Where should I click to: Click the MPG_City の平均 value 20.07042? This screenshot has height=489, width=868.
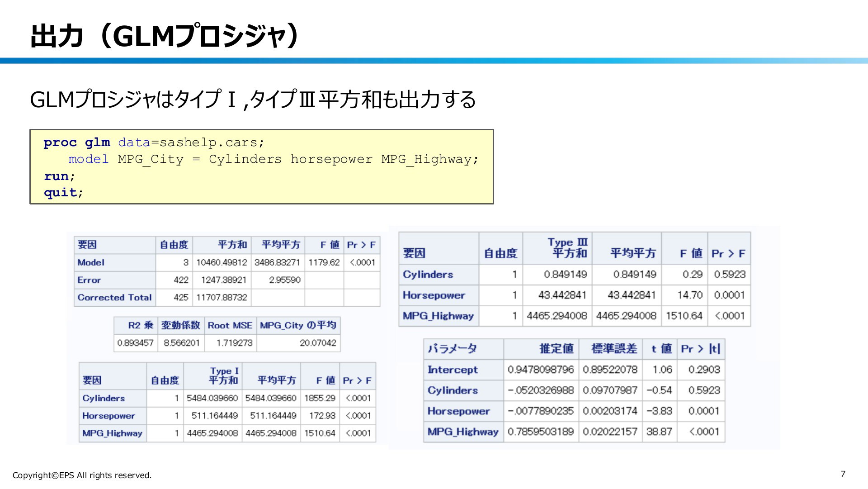(318, 343)
